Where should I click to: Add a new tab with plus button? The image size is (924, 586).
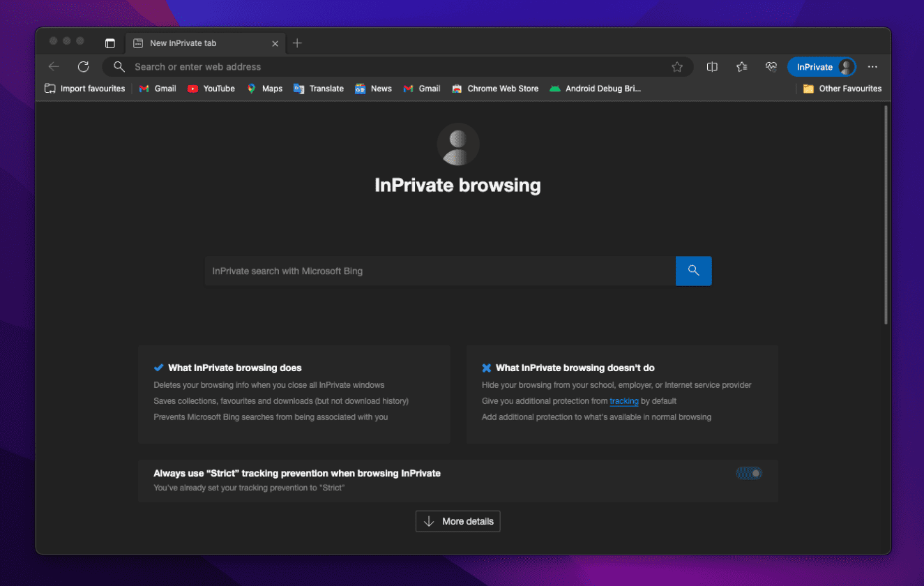coord(297,43)
